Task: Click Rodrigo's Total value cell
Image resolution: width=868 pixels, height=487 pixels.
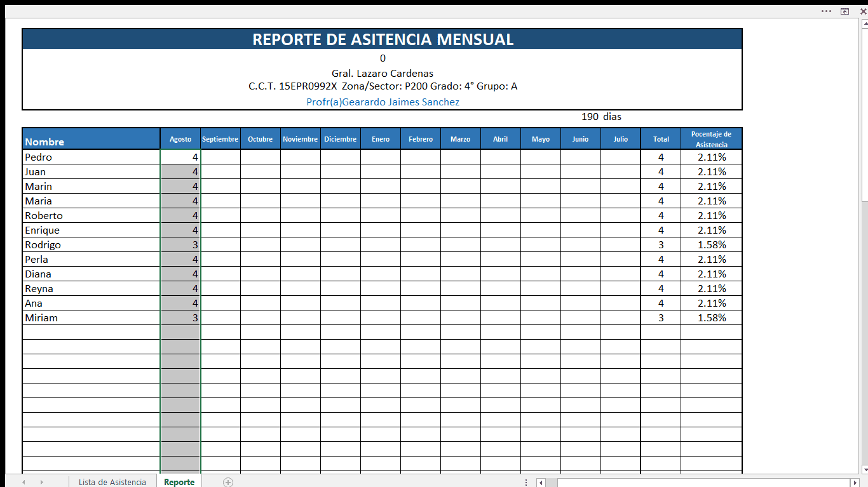Action: pos(661,244)
